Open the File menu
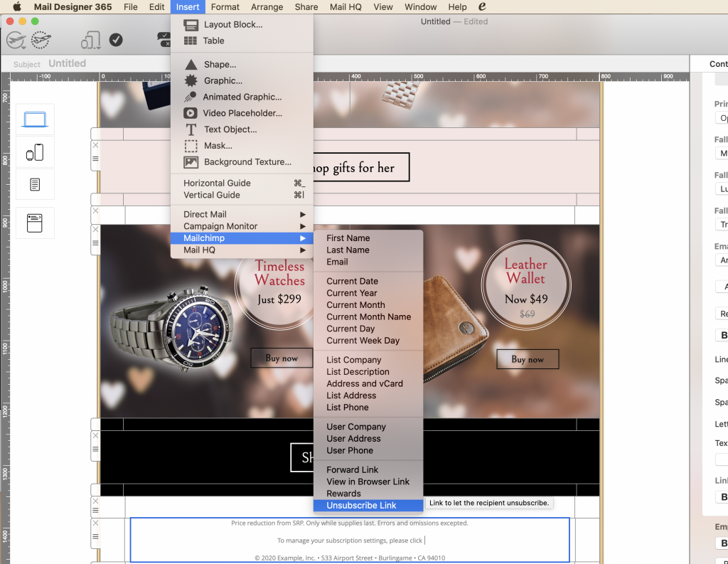 [131, 6]
